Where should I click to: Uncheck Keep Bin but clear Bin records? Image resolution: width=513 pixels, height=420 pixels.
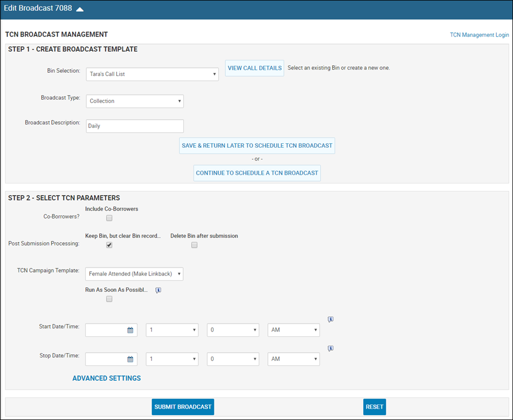pos(109,245)
